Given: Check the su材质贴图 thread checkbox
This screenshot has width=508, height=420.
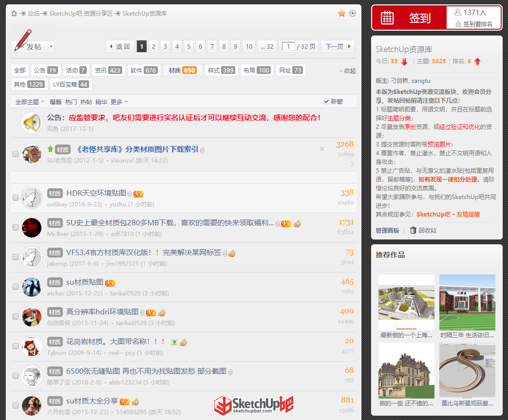Looking at the screenshot, I should click(16, 287).
